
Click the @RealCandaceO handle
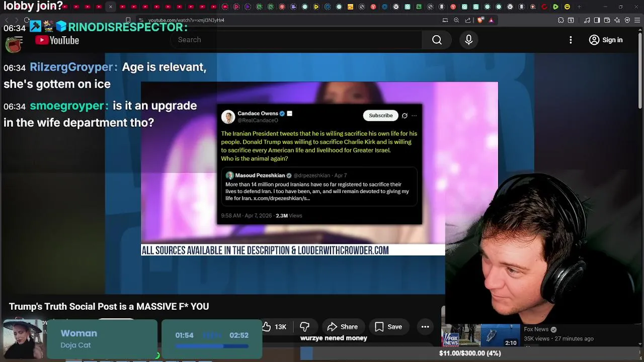pos(258,120)
